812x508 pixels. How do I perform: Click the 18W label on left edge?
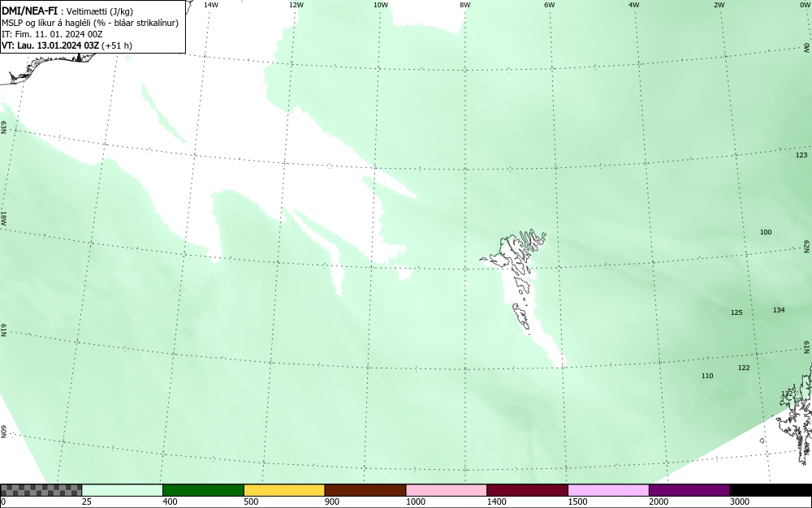(x=3, y=217)
